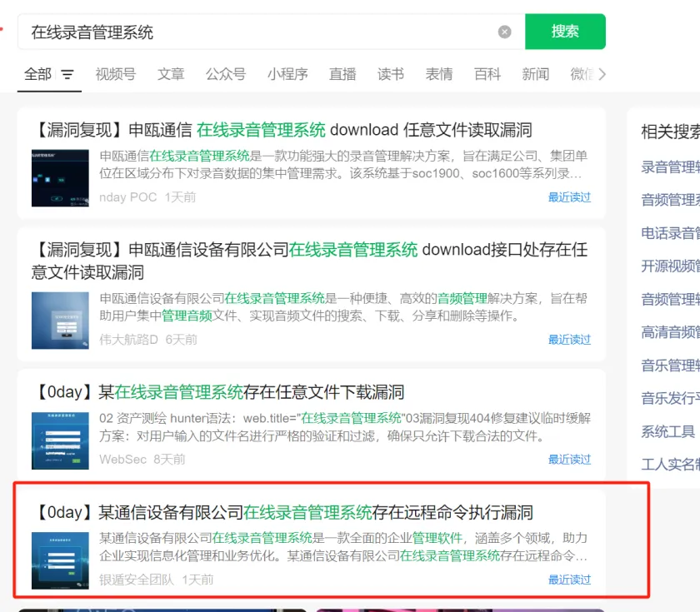700x612 pixels.
Task: Open related search 音乐管理
Action: pyautogui.click(x=670, y=366)
